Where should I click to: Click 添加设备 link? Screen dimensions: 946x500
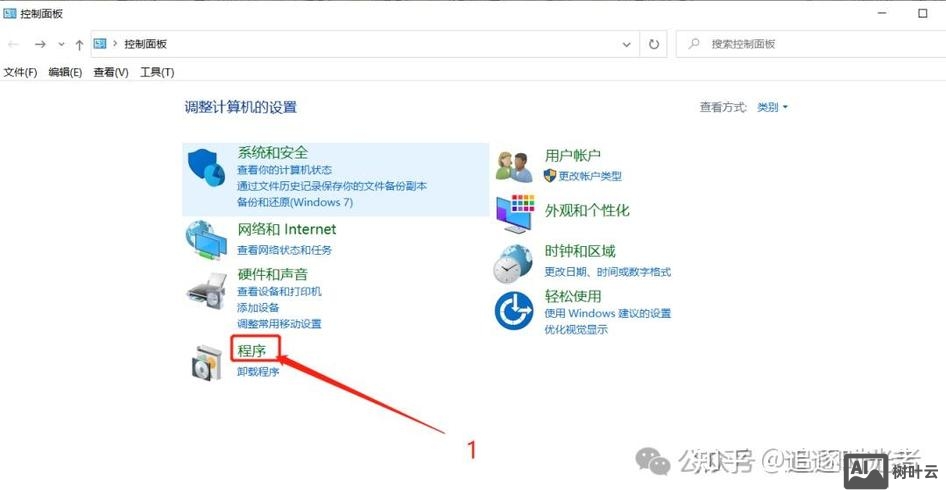coord(258,308)
